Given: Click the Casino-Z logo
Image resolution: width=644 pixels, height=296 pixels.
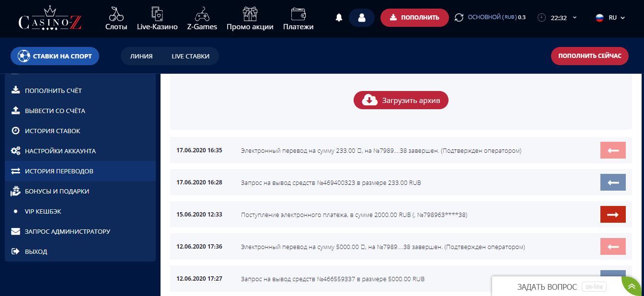Looking at the screenshot, I should coord(50,19).
